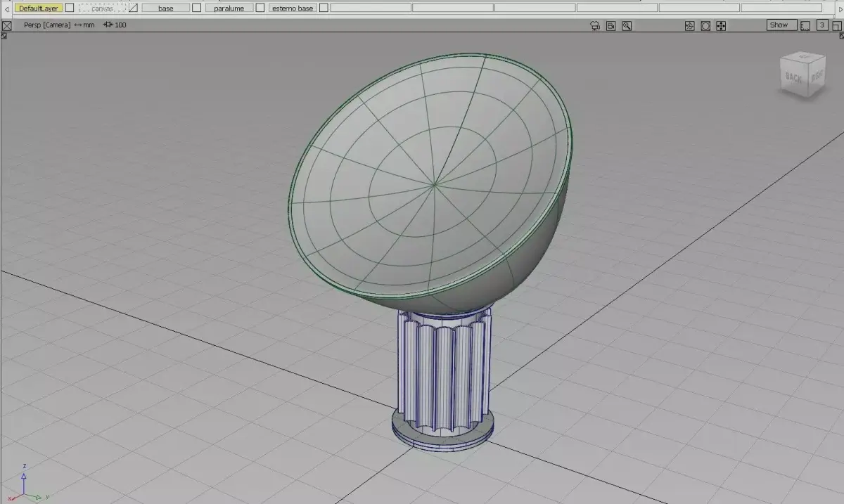
Task: Click the overlapping-windows icon beside 3
Action: click(x=836, y=25)
